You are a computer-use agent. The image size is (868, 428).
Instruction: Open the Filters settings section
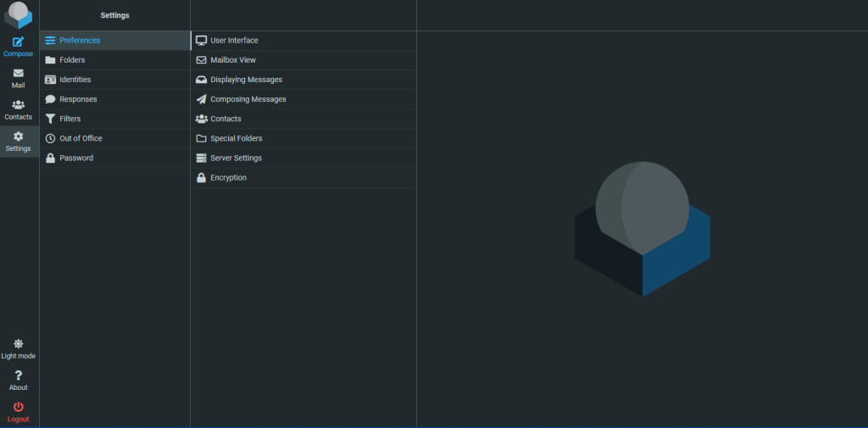(70, 119)
